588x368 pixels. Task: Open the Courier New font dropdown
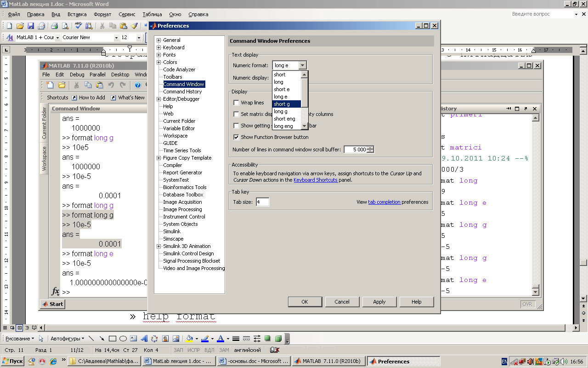point(116,37)
